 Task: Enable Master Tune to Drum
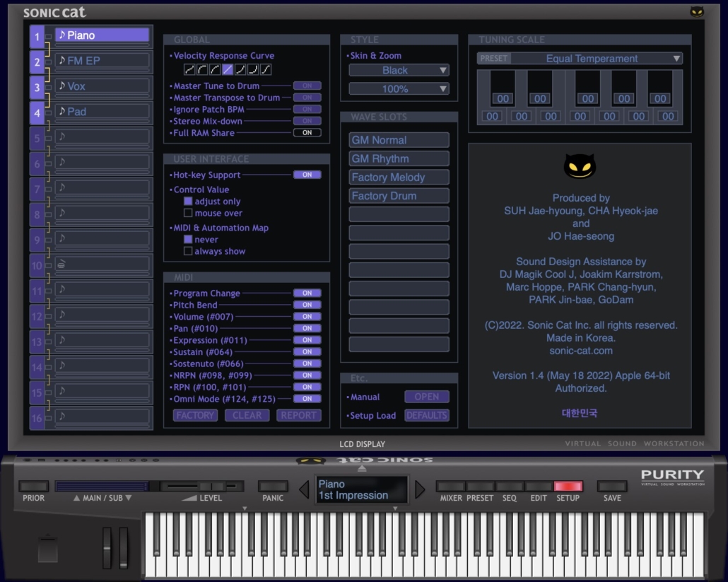[x=307, y=86]
